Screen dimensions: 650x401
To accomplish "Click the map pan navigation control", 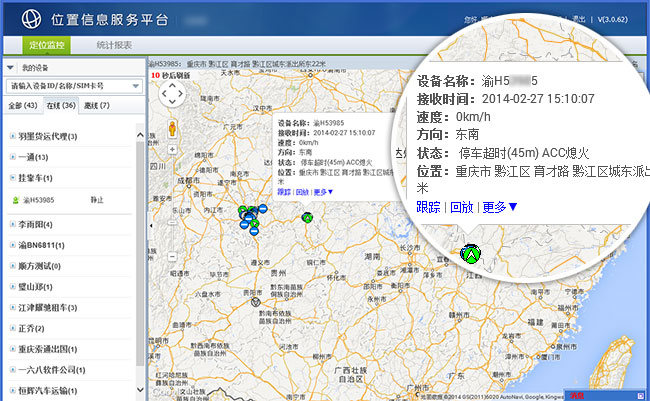I will coord(171,94).
